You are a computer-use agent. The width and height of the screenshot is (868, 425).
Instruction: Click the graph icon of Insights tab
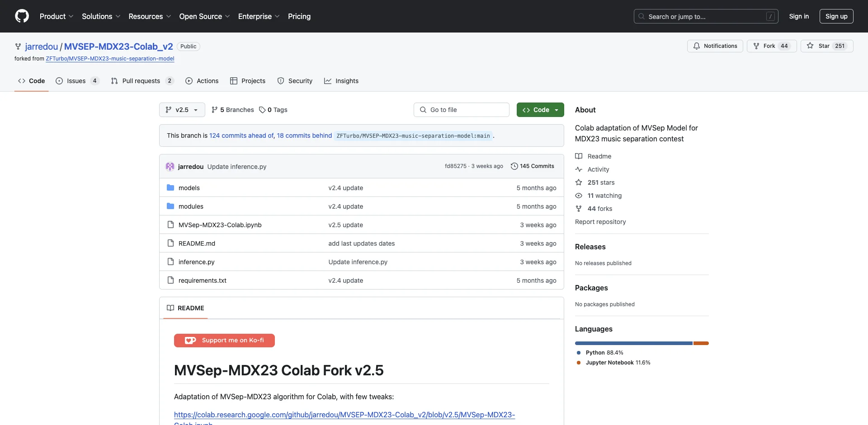point(328,81)
